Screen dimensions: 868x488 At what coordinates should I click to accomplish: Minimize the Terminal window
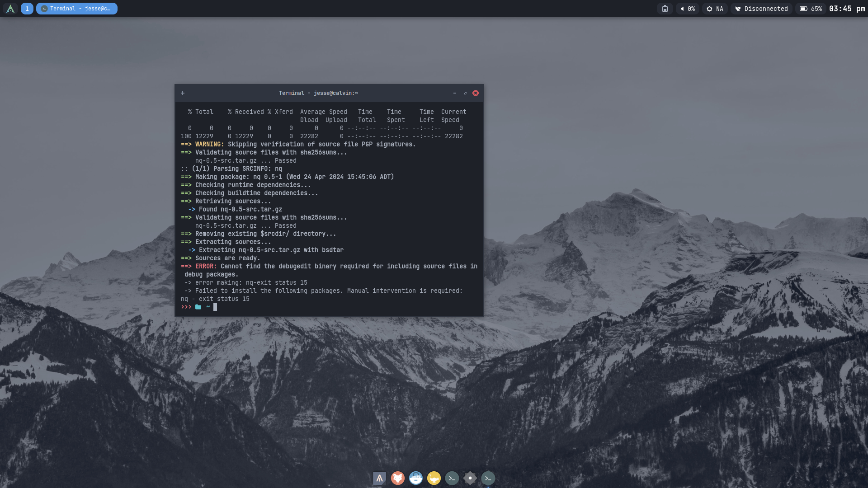[454, 93]
